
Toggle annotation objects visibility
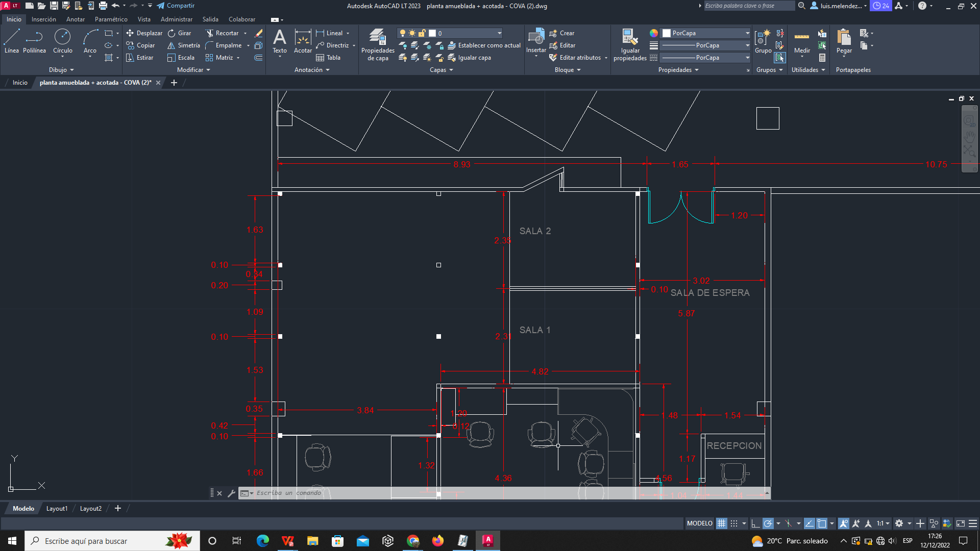click(x=844, y=523)
